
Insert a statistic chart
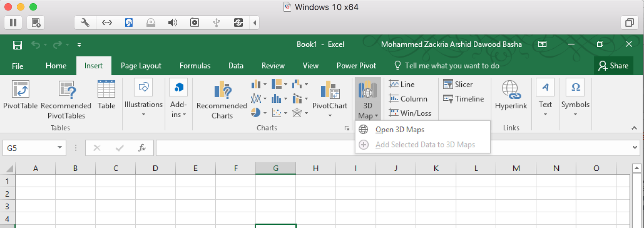click(x=279, y=98)
